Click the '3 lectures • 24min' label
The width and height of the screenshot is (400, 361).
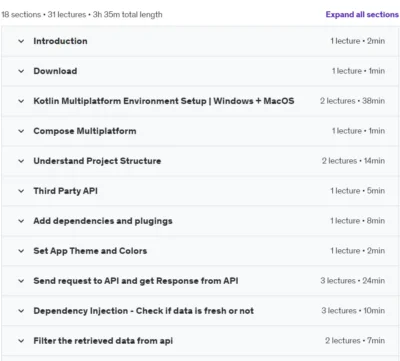(x=353, y=281)
